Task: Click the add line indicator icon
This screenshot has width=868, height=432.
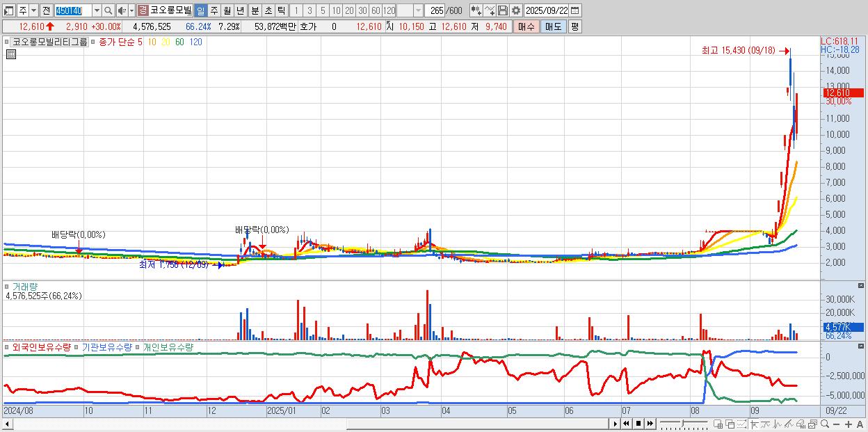Action: tap(490, 10)
